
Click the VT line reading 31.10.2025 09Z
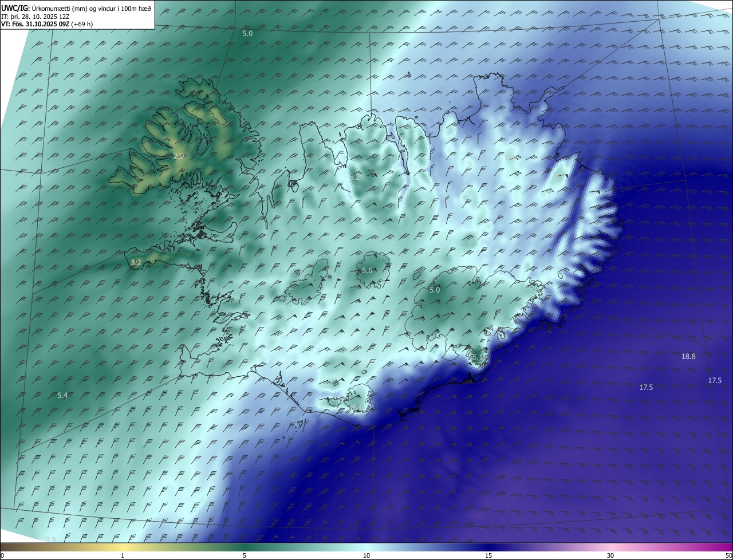[x=47, y=24]
